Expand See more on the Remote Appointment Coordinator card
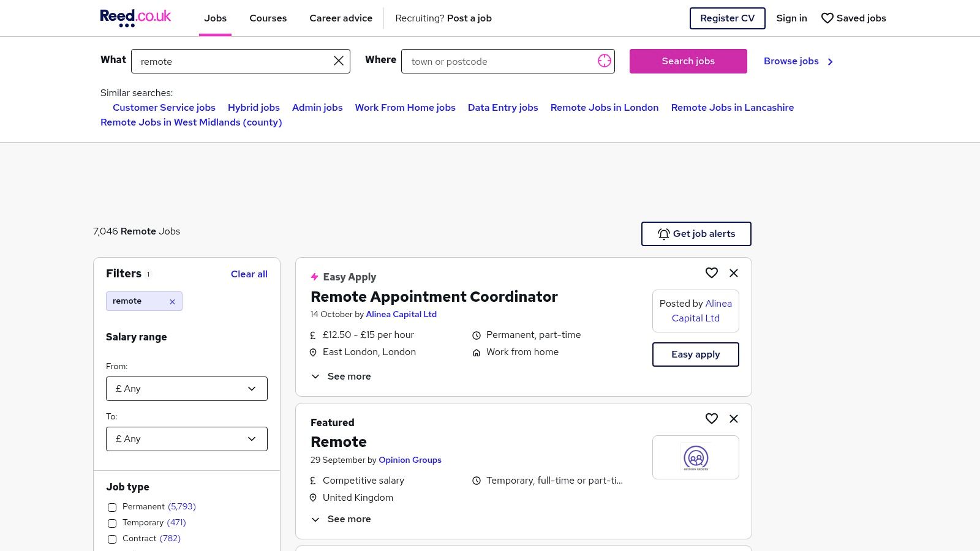980x551 pixels. click(x=341, y=376)
